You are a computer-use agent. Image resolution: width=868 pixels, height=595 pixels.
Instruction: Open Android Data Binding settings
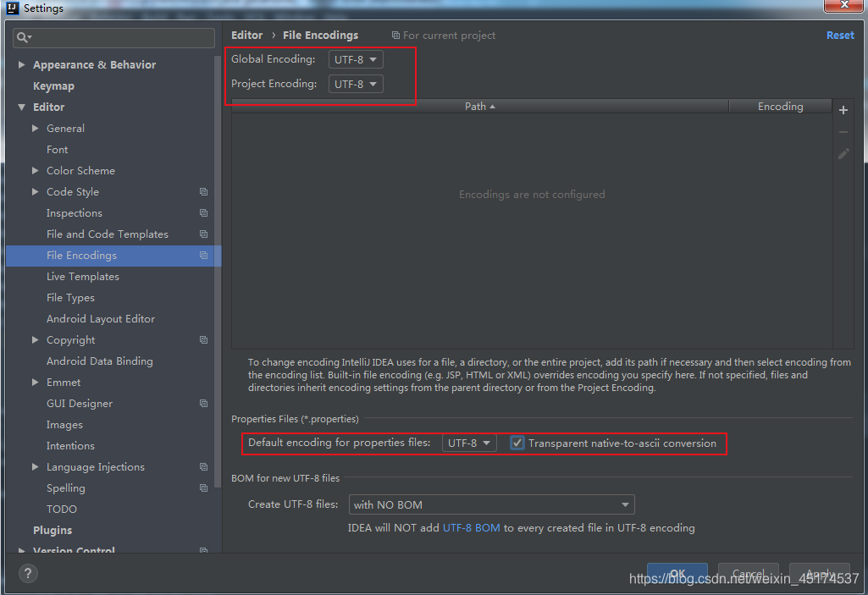[100, 361]
